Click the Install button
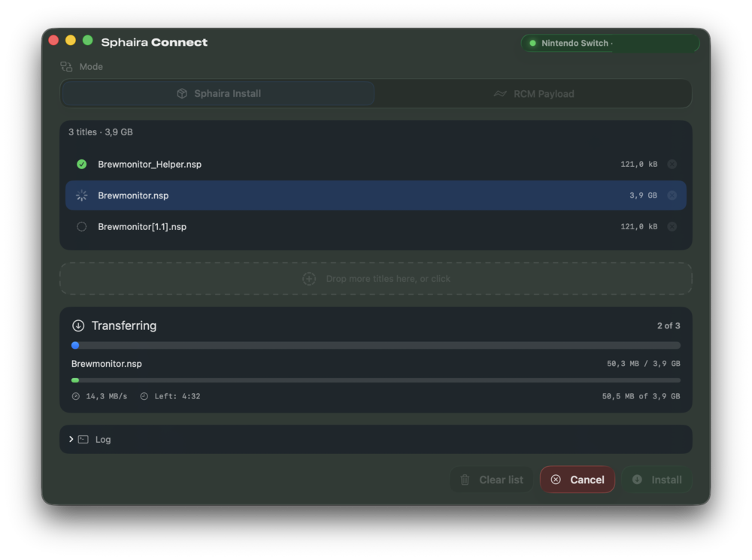This screenshot has height=560, width=752. [x=657, y=480]
